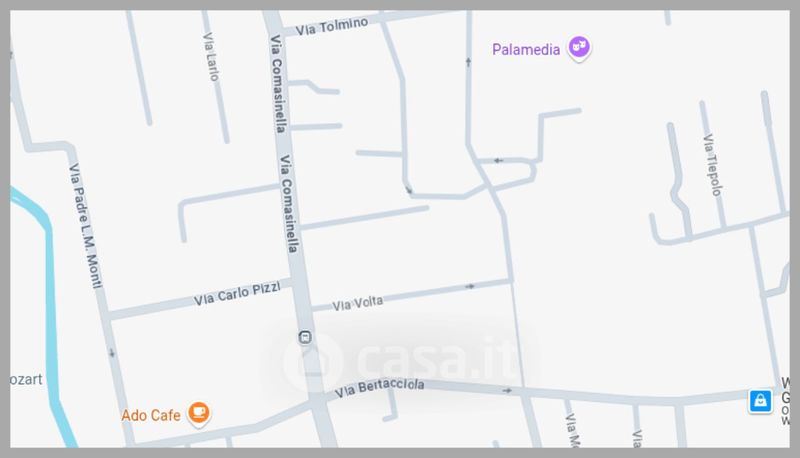800x458 pixels.
Task: Click the blue shopping bag marker icon
Action: [760, 401]
